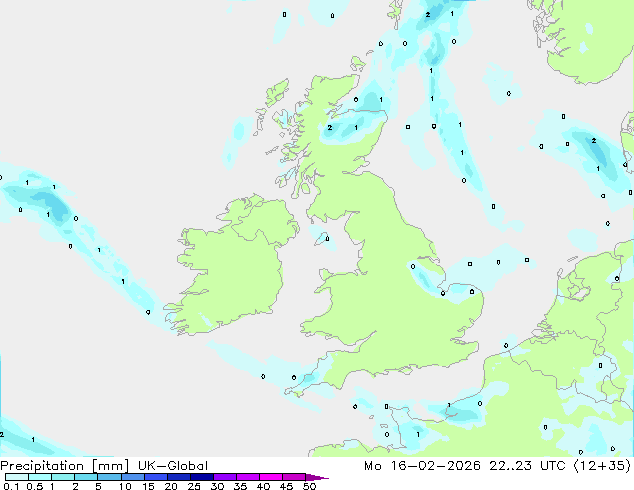Click the legend label '40'
This screenshot has height=490, width=634.
tap(263, 486)
